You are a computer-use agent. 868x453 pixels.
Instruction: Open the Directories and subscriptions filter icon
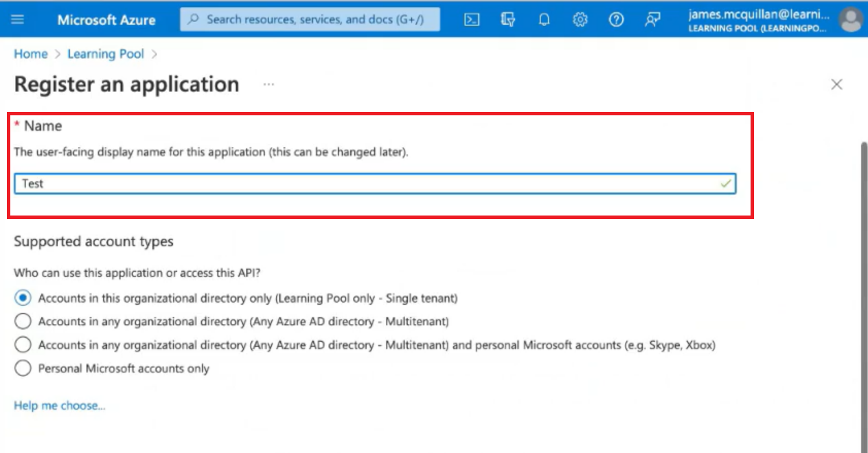click(x=508, y=19)
